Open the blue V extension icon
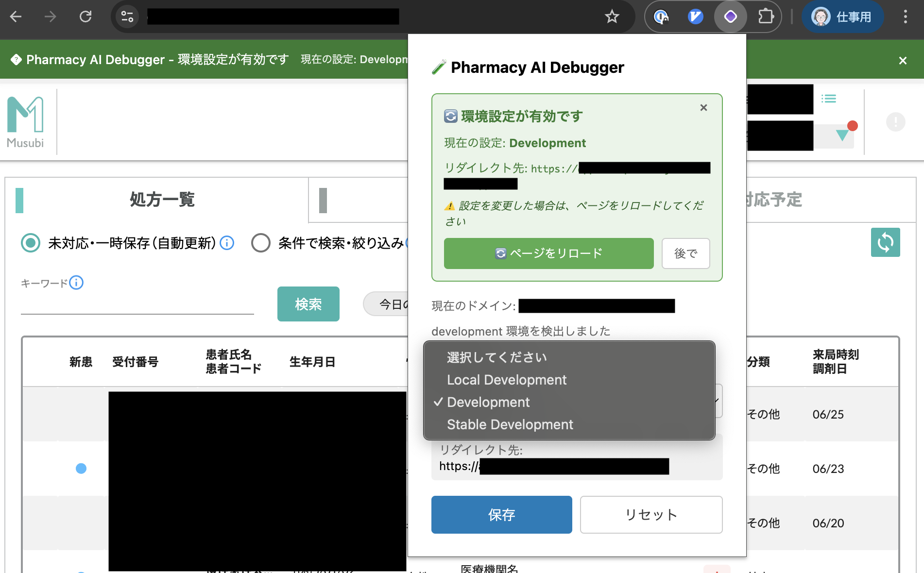 [x=695, y=17]
